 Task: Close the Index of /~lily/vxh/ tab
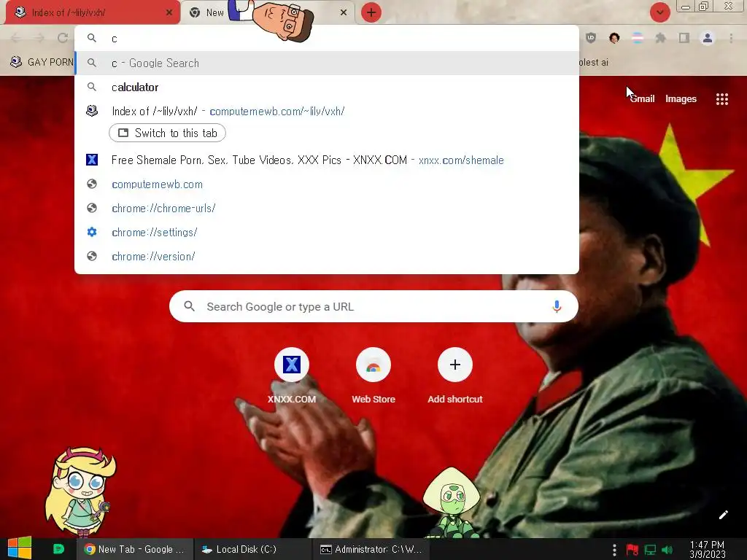(x=169, y=12)
